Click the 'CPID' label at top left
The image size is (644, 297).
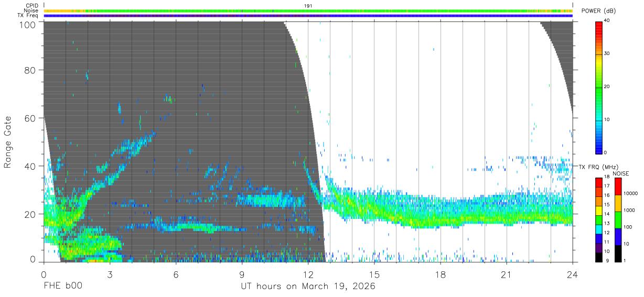pyautogui.click(x=32, y=5)
